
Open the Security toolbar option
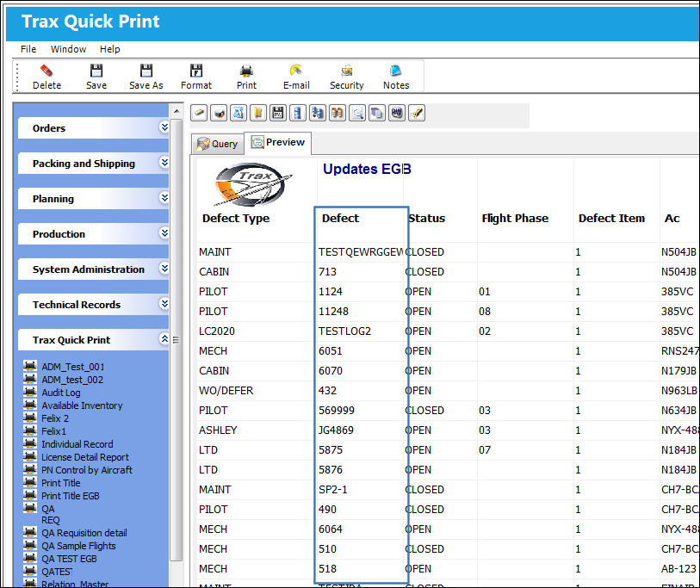346,77
